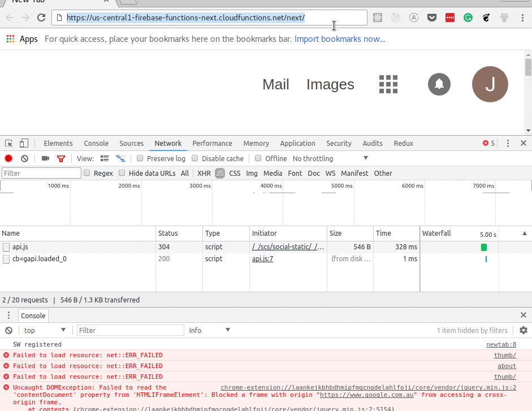Open the Sources tab
This screenshot has height=411, width=532.
[131, 143]
